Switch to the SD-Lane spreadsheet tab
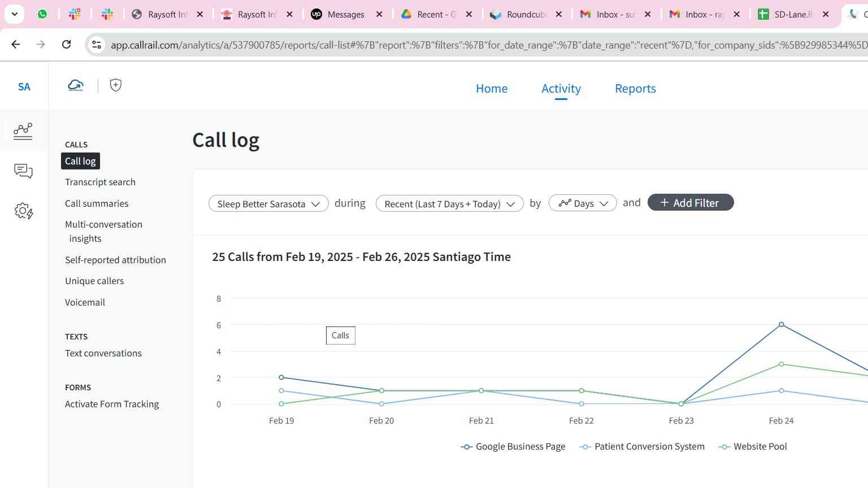The image size is (868, 488). (785, 14)
